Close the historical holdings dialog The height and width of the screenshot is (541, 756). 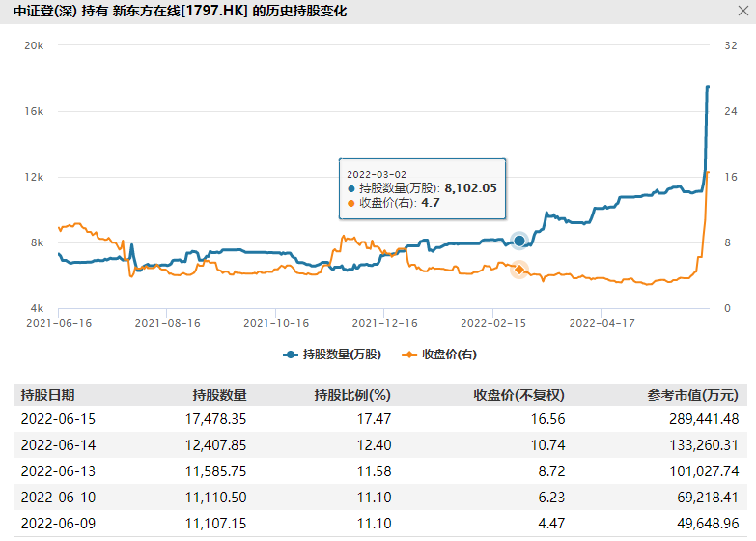tap(740, 11)
